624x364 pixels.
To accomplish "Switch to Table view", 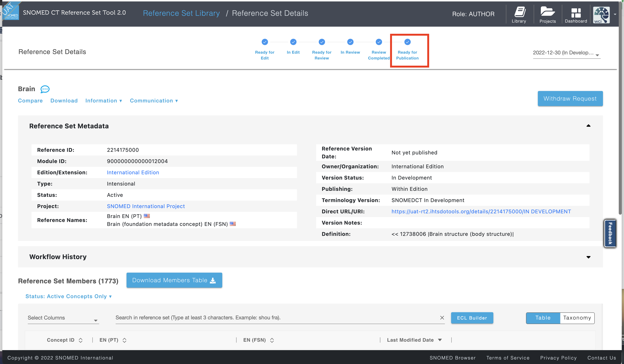I will click(x=543, y=318).
